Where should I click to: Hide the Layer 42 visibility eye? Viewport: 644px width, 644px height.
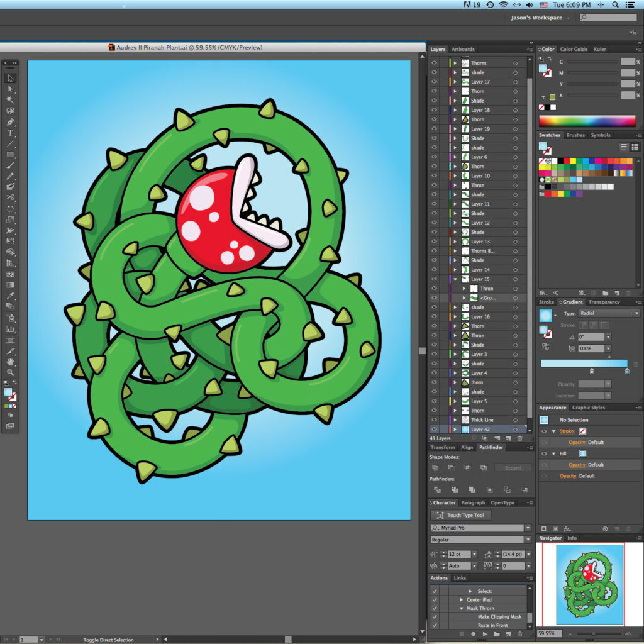coord(434,430)
